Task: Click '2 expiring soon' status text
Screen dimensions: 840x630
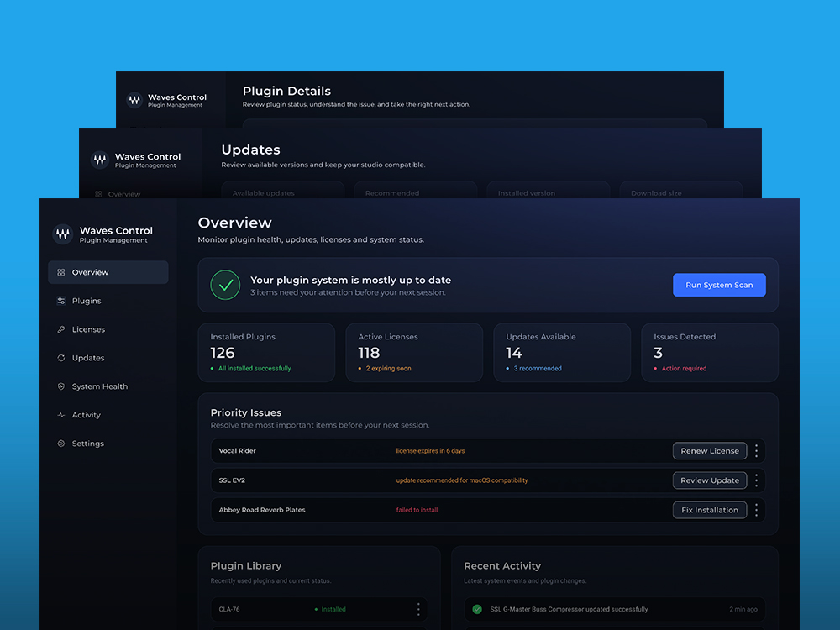Action: (388, 369)
